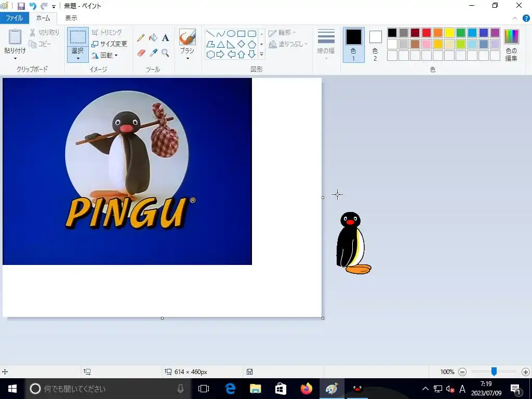This screenshot has height=399, width=532.
Task: Pick the pink color swatch
Action: (x=427, y=44)
